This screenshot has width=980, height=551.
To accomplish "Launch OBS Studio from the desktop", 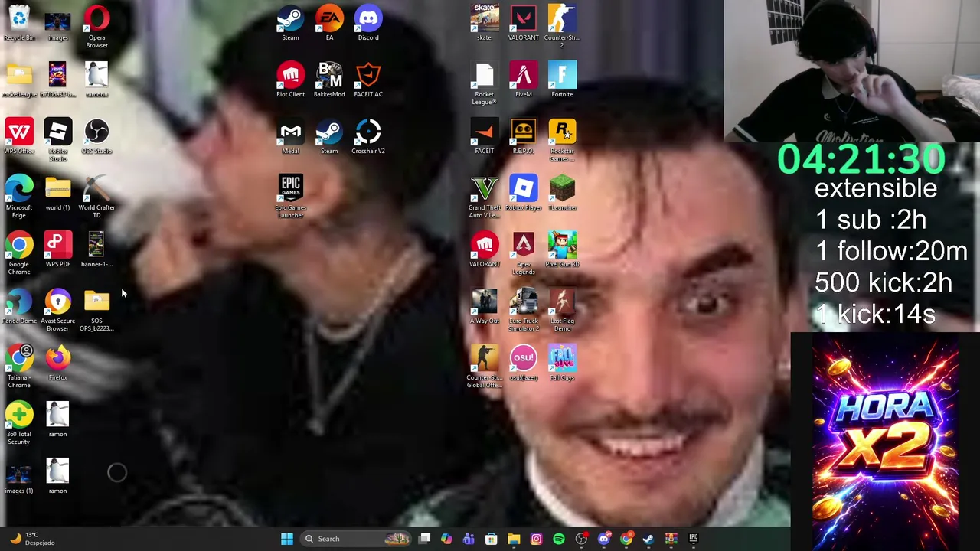I will point(96,136).
